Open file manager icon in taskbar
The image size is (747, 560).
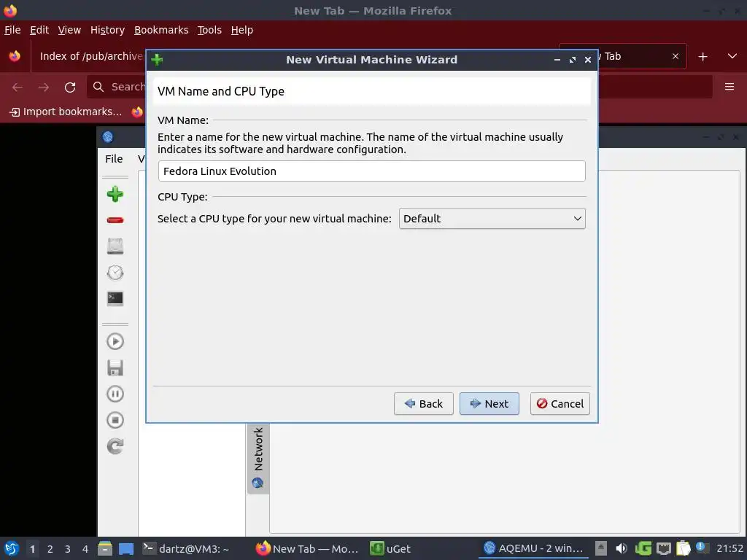(105, 548)
